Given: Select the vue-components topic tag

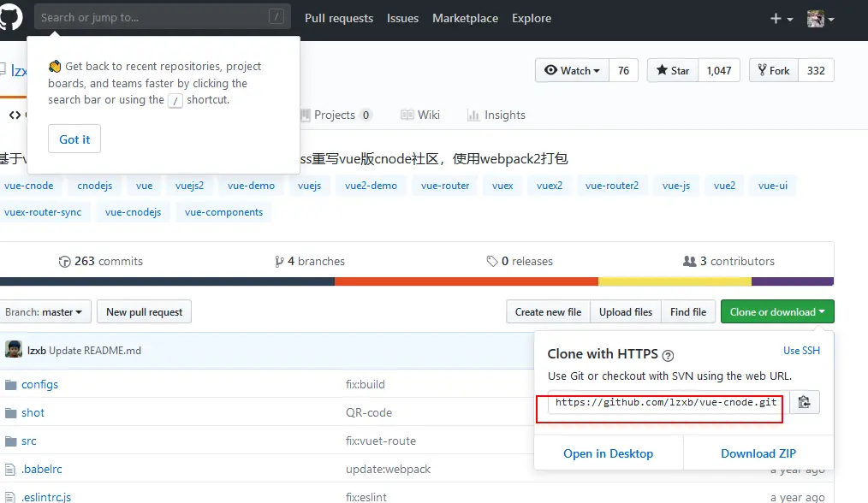Looking at the screenshot, I should (223, 212).
